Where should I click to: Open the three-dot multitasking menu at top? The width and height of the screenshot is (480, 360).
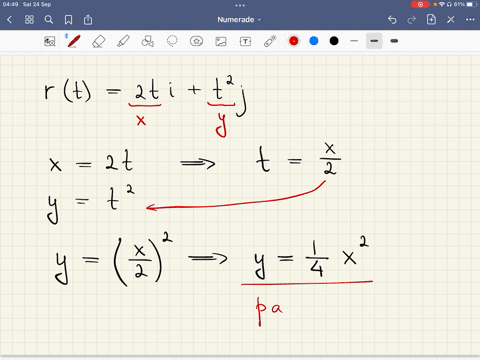(x=240, y=5)
